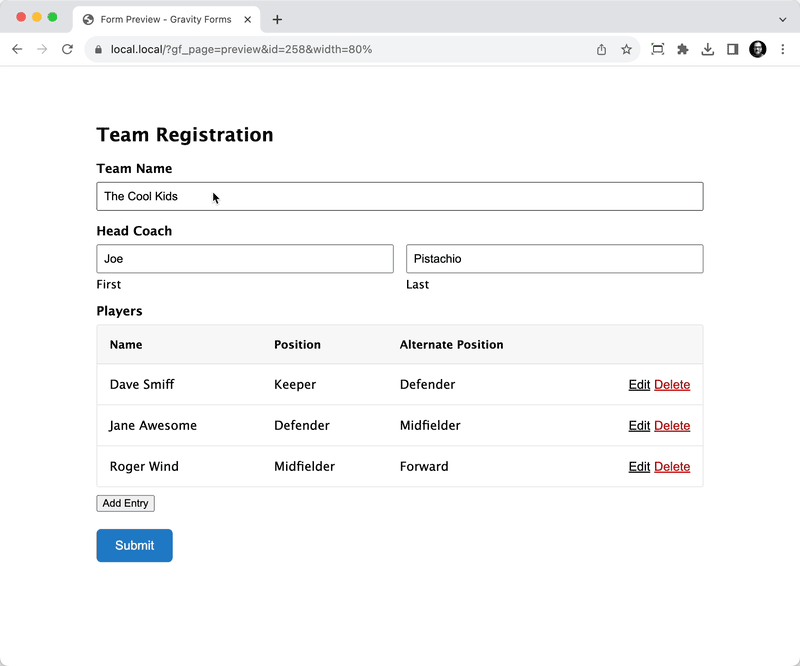Edit the Dave Smiff player entry

pyautogui.click(x=639, y=385)
